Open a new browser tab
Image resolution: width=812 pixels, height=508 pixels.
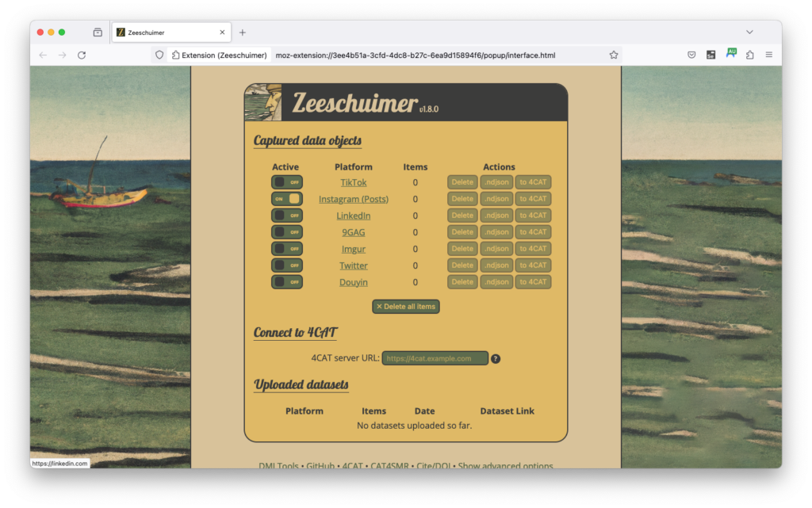click(243, 32)
